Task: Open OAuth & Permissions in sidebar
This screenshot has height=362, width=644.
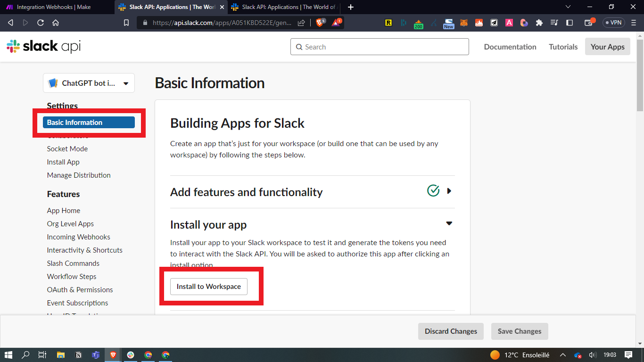Action: click(80, 289)
